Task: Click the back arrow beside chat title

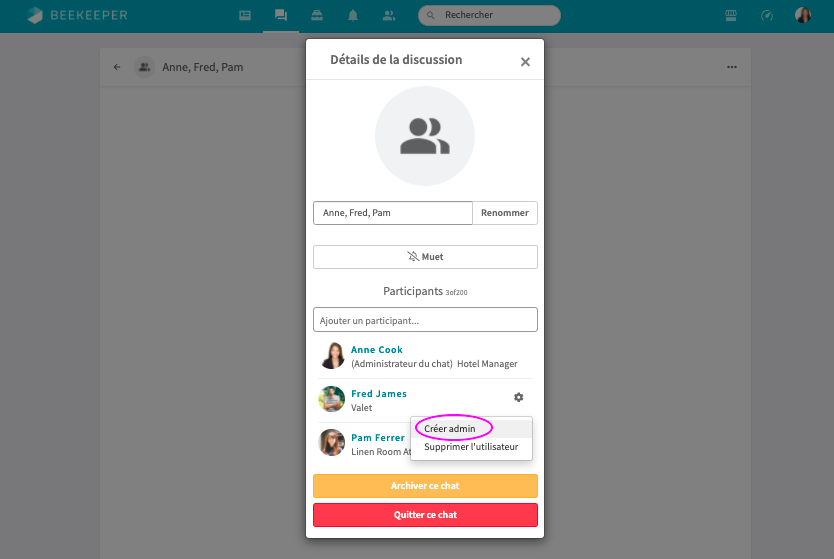Action: [117, 67]
